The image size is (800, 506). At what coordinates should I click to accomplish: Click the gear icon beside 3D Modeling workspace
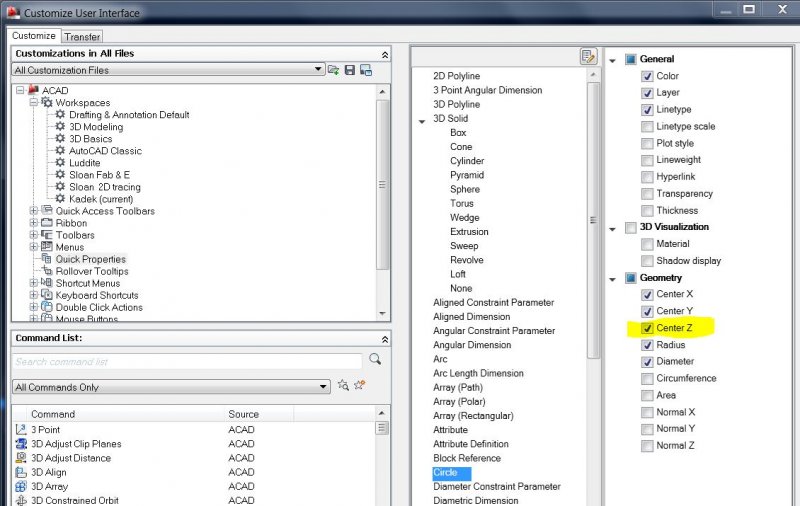[x=60, y=126]
